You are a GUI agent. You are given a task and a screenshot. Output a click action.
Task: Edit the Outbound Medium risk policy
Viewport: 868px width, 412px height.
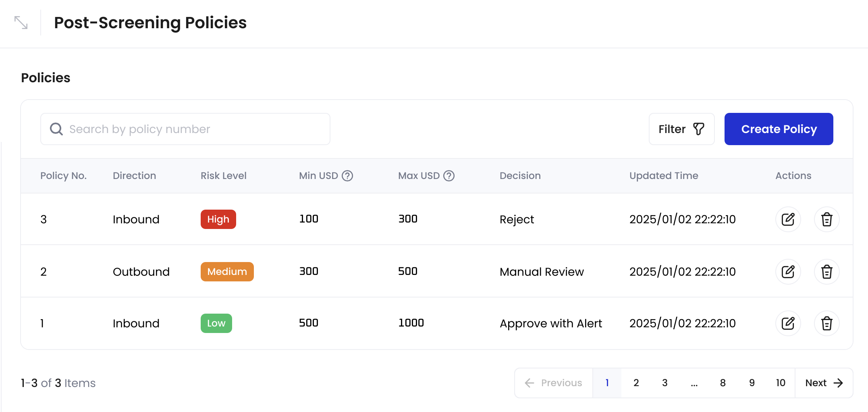pos(788,272)
